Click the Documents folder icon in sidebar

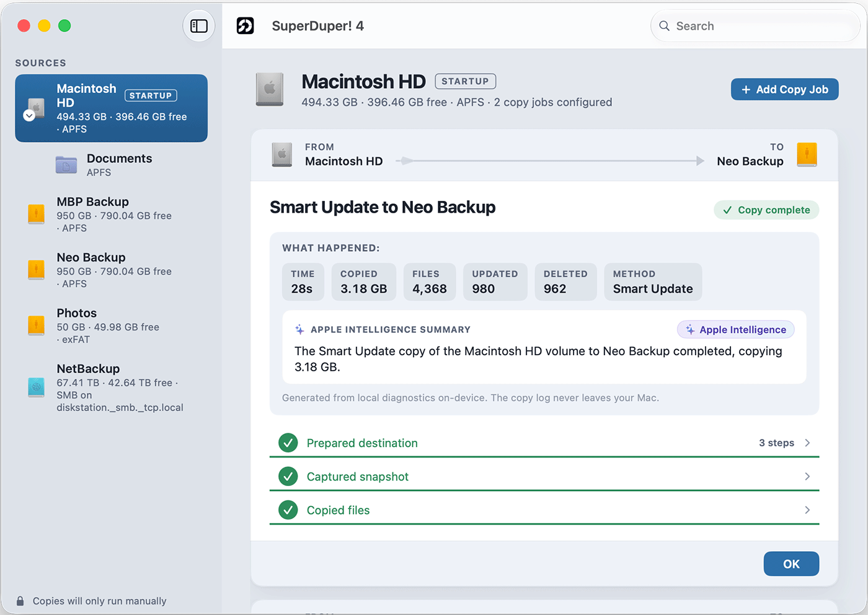[66, 165]
